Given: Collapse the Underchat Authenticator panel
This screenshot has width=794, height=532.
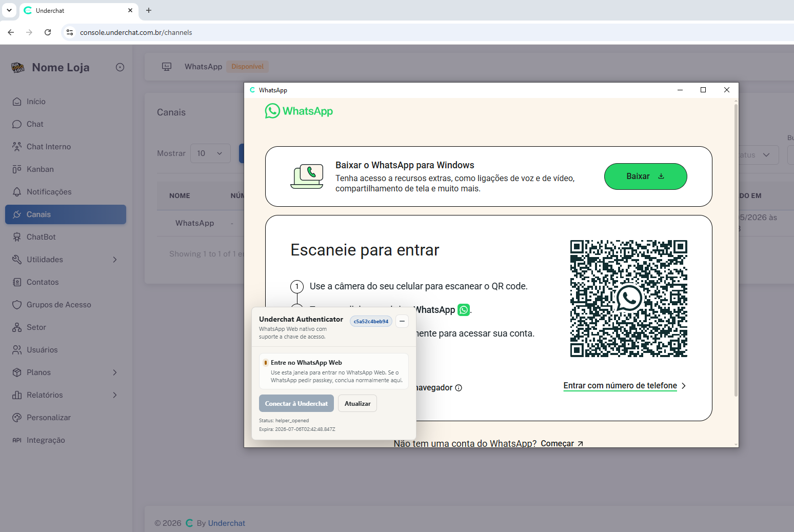Looking at the screenshot, I should 402,321.
